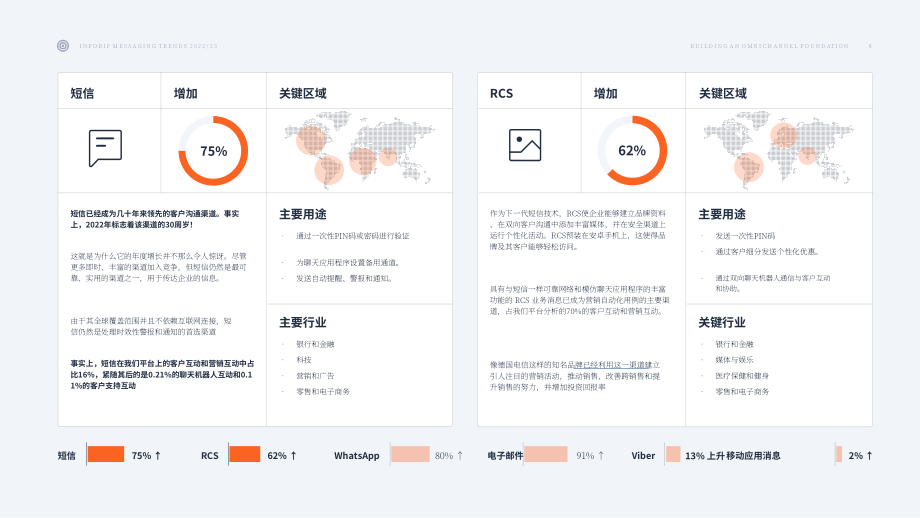The height and width of the screenshot is (518, 920).
Task: Select the header text BUILDING AN OMNICHANNEL FOUNDATION
Action: 769,46
